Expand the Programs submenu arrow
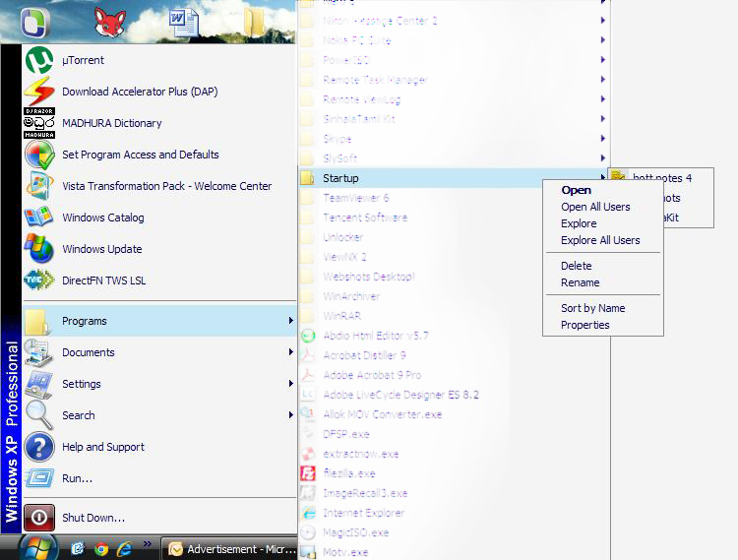 click(x=291, y=321)
